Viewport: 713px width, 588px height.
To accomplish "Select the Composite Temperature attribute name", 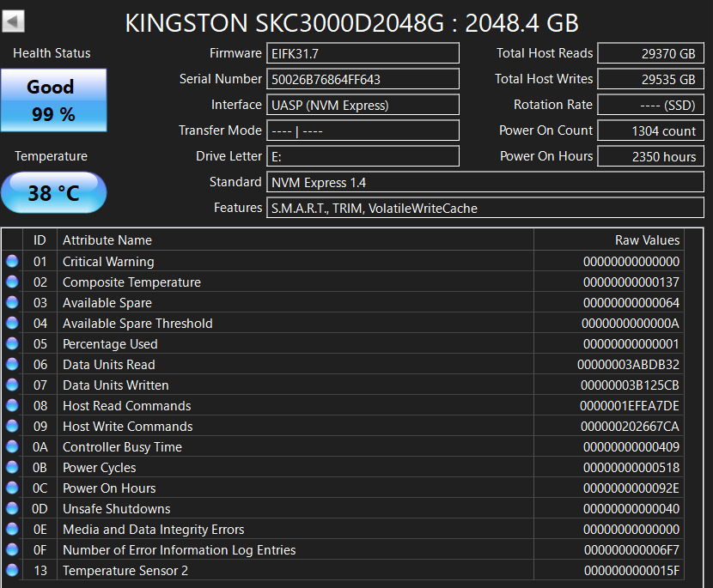I will (131, 282).
